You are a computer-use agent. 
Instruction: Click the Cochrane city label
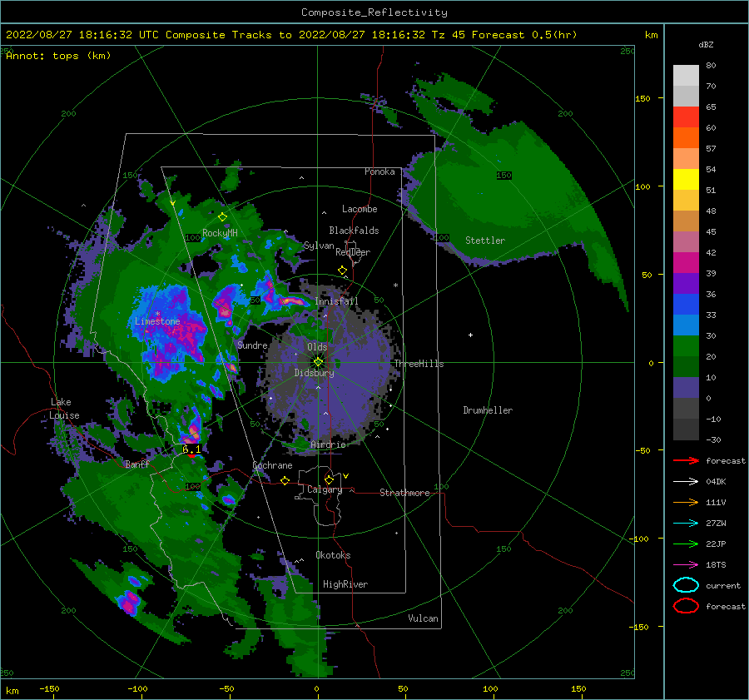click(272, 465)
